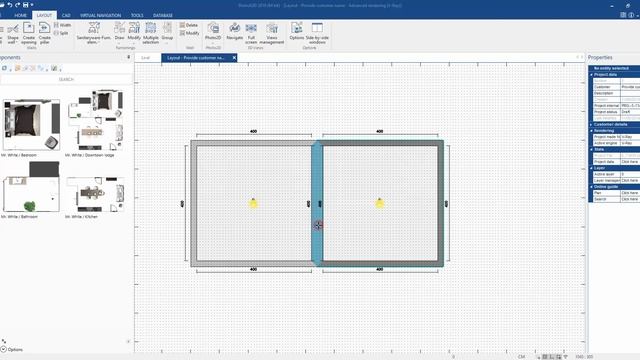Expand the Customer details section
This screenshot has width=640, height=360.
(x=591, y=124)
